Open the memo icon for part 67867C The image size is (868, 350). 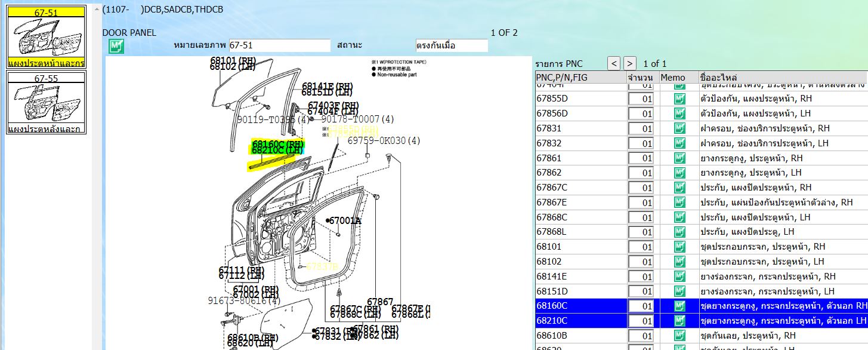(679, 188)
